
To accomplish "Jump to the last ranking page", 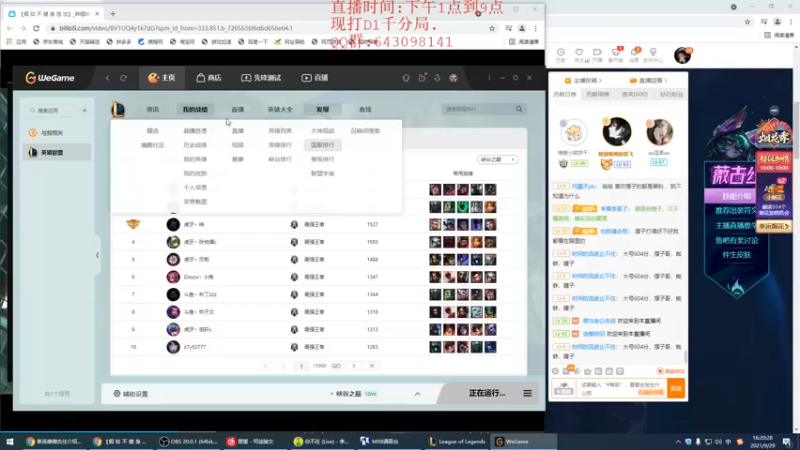I will (x=371, y=366).
